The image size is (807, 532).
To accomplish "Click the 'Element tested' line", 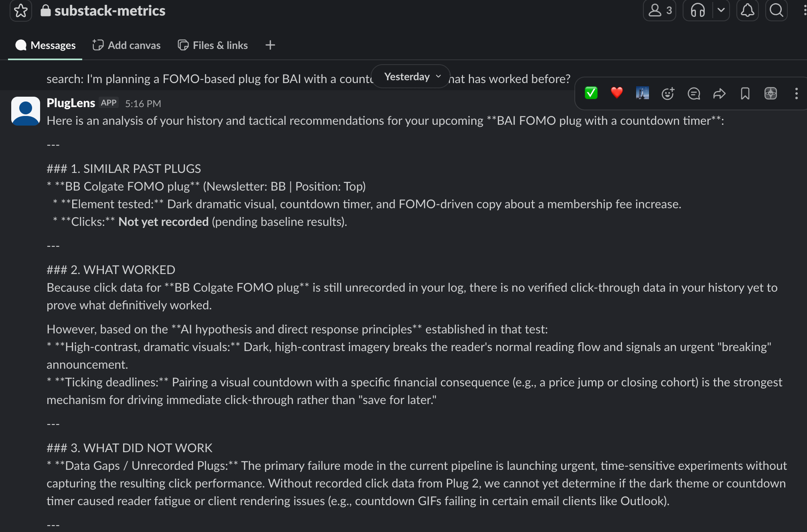I will pos(367,204).
